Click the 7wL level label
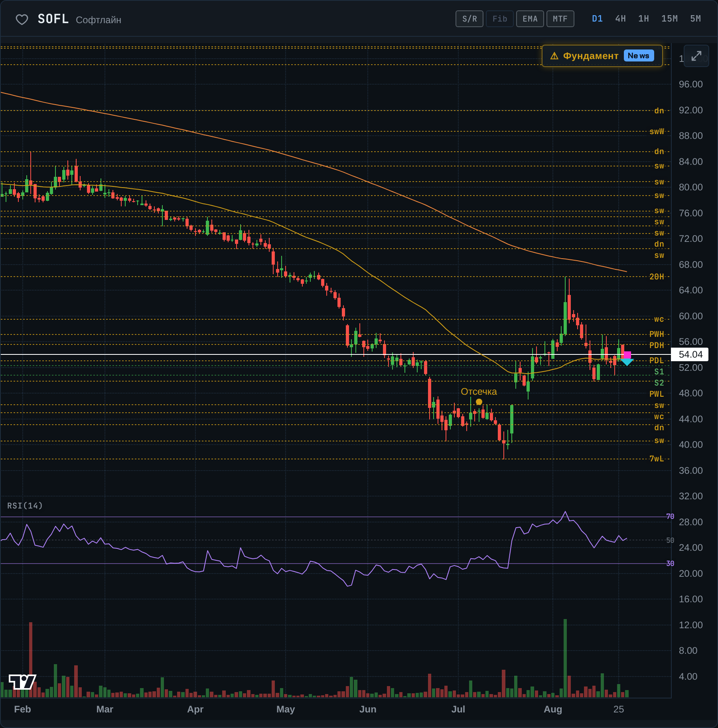 [657, 459]
